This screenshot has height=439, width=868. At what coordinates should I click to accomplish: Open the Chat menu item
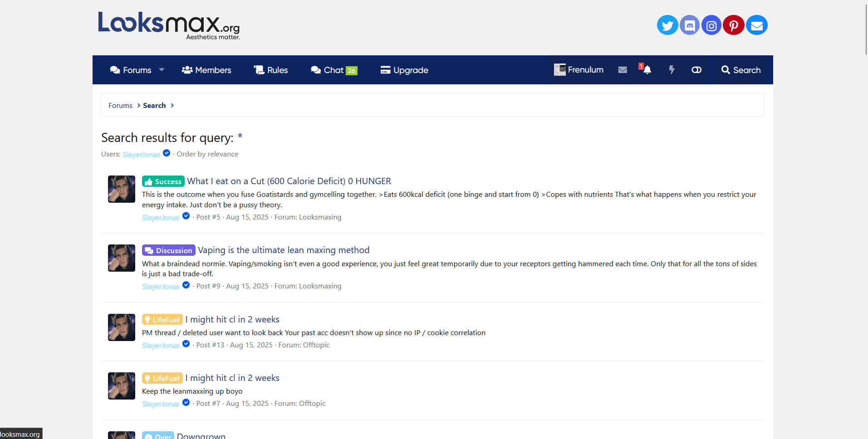point(333,70)
